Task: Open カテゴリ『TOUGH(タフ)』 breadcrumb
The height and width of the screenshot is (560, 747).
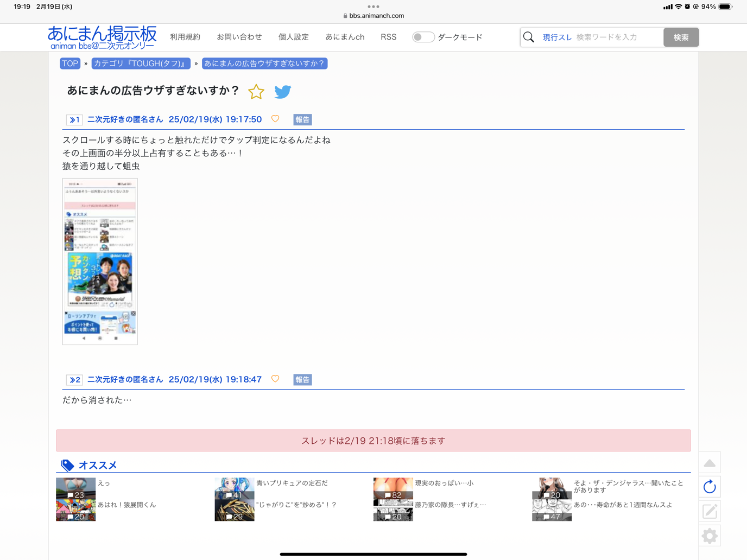Action: coord(141,63)
